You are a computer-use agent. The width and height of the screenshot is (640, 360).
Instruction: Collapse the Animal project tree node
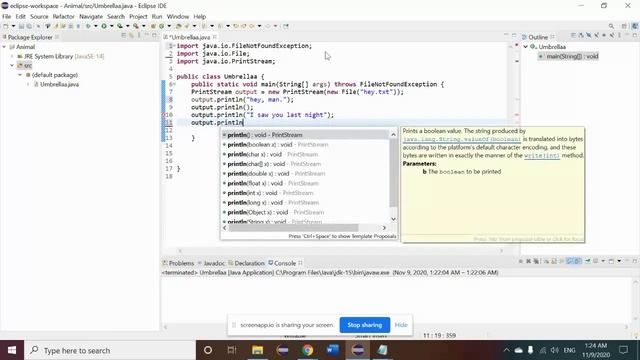tap(4, 47)
